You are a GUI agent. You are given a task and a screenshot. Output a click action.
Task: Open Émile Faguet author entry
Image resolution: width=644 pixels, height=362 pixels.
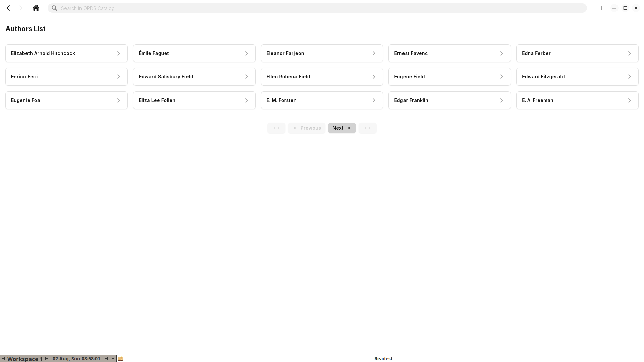[x=194, y=53]
